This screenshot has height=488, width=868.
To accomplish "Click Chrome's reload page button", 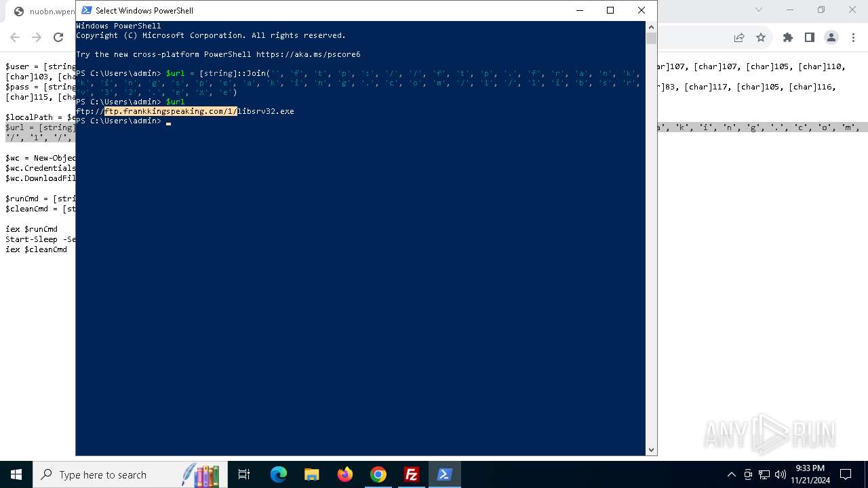I will tap(58, 37).
